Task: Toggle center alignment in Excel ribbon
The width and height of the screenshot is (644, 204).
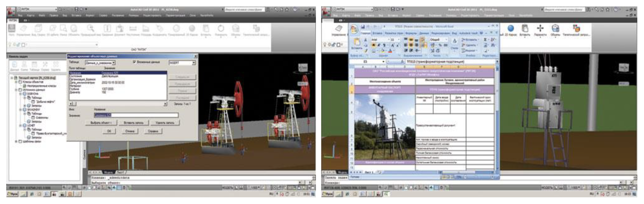Action: point(411,45)
